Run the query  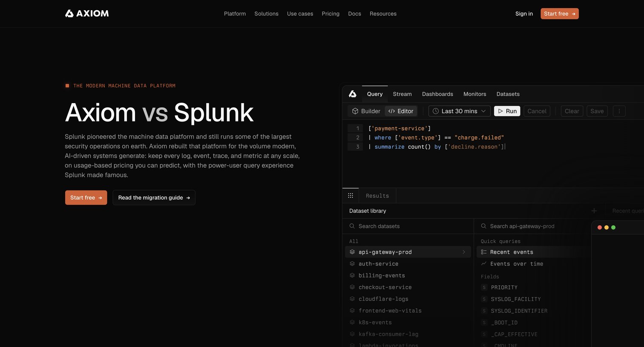coord(507,111)
